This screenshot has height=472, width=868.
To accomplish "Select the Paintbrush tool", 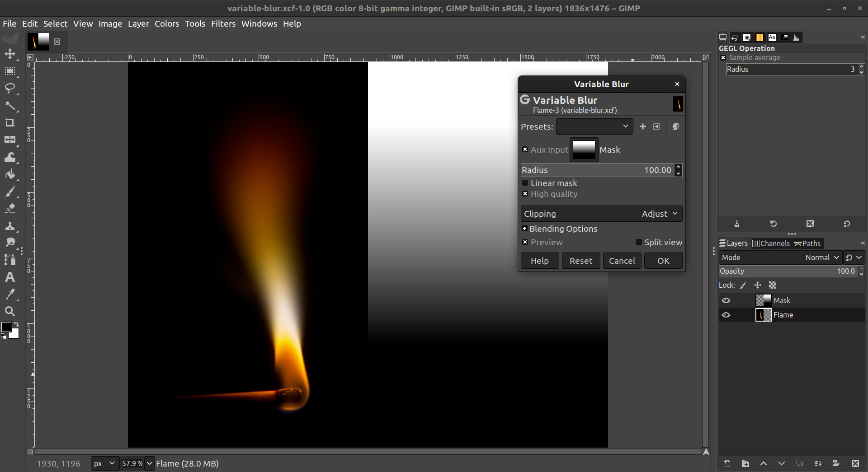I will (10, 192).
